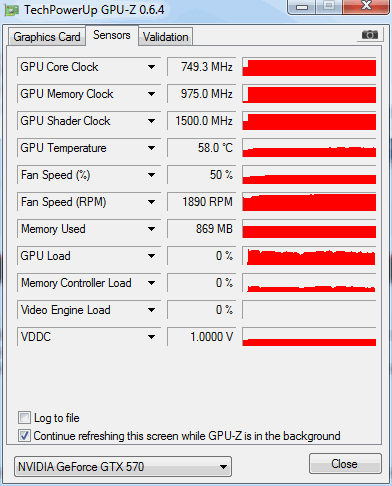Select the Sensors tab
Image resolution: width=392 pixels, height=486 pixels.
tap(112, 35)
